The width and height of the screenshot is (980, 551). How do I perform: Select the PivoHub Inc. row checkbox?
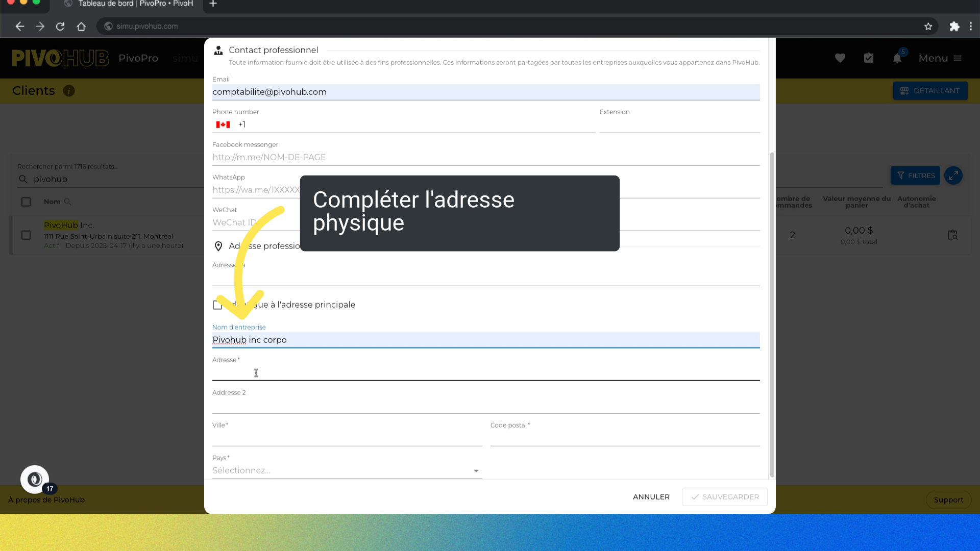(x=26, y=235)
